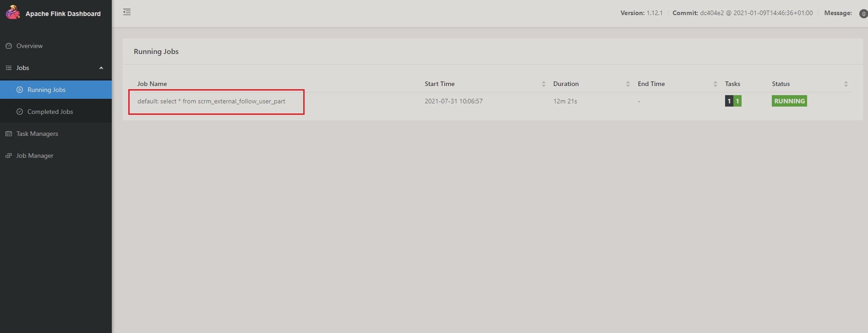Click the start time 2021-07-31 10:06:57
This screenshot has width=868, height=333.
(x=453, y=101)
